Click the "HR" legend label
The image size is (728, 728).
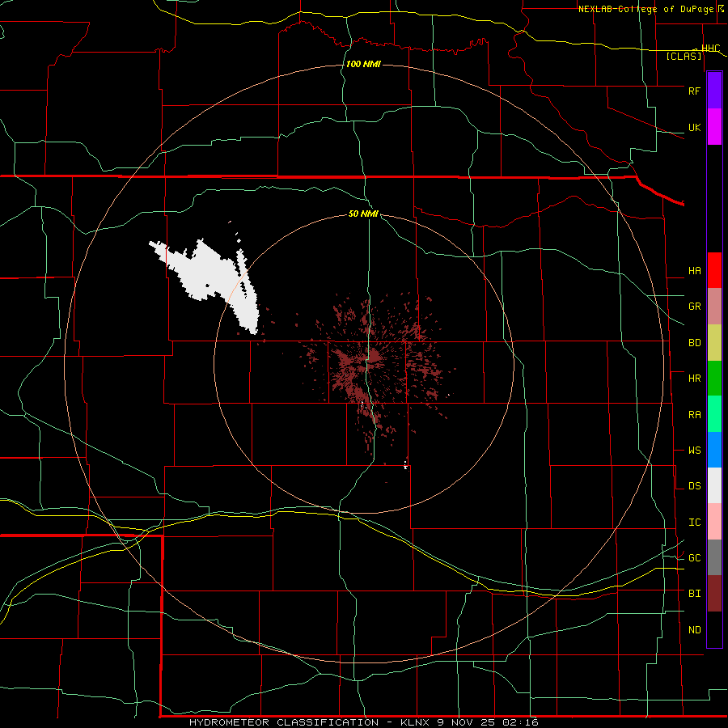[694, 379]
